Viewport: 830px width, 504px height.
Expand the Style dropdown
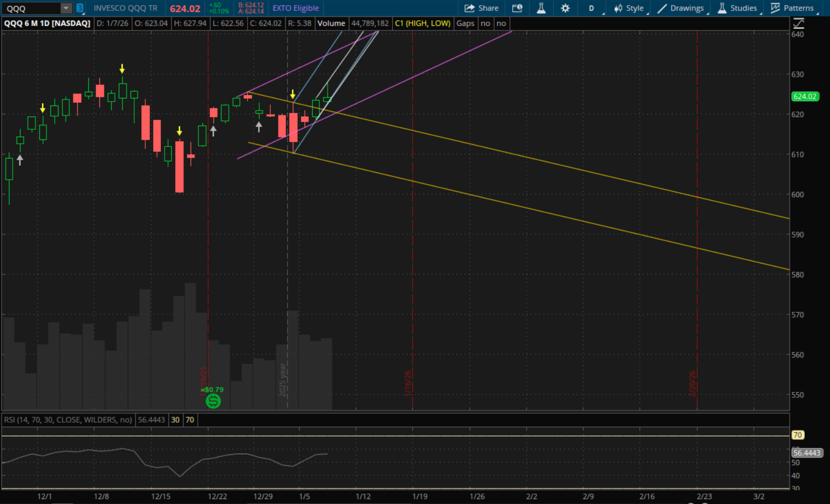pos(629,8)
